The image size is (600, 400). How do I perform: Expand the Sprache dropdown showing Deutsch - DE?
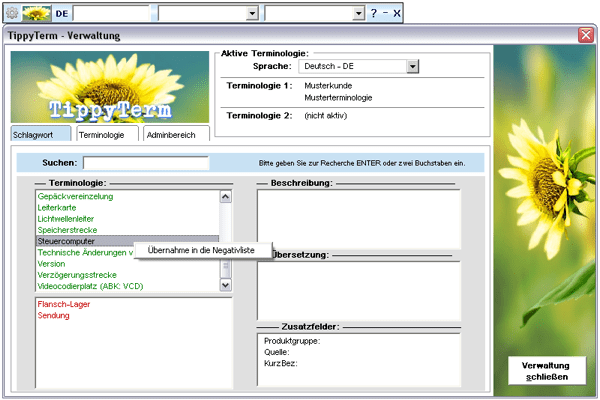pos(412,66)
